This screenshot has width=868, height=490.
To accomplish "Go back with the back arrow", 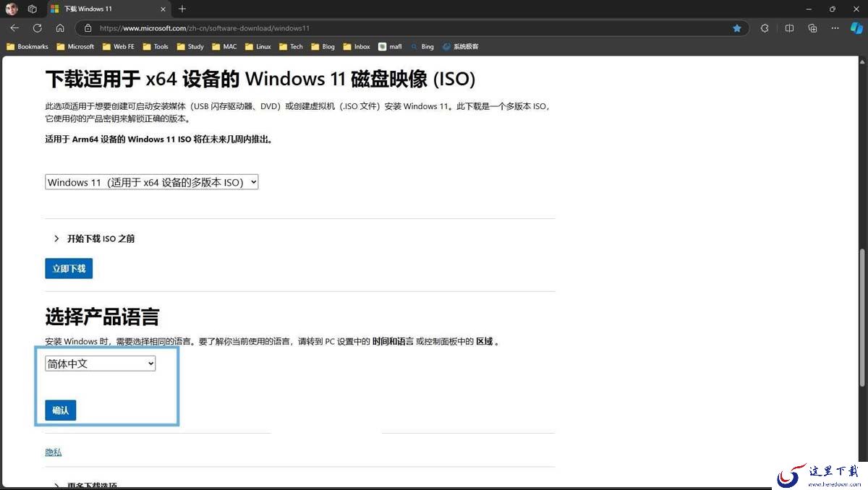I will [x=14, y=28].
